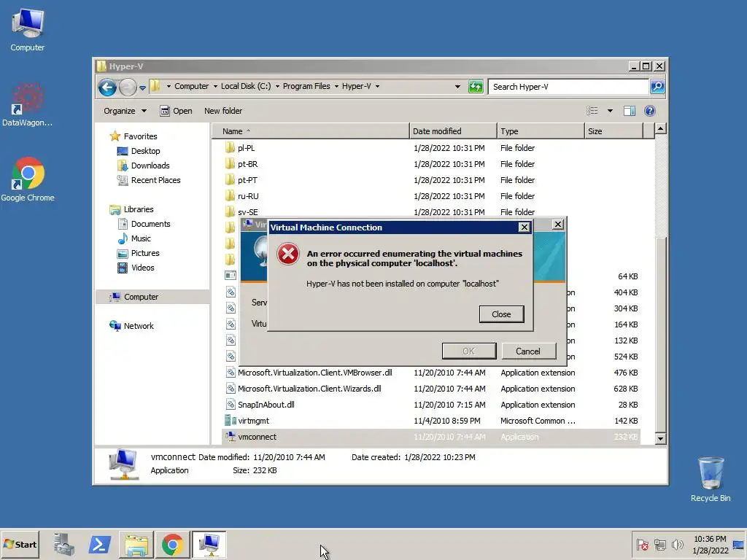Click Cancel in the Virtual Machine Connection window
The width and height of the screenshot is (747, 560).
(528, 351)
